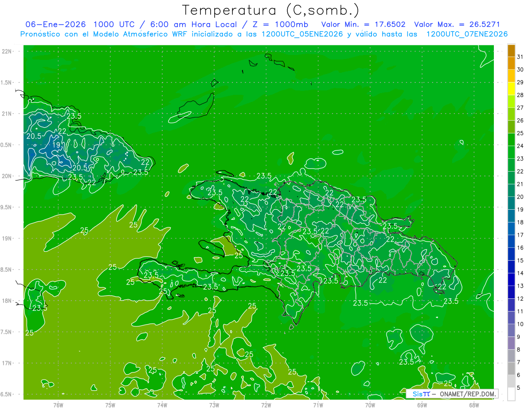Click the colorbar legend value "27"
The width and height of the screenshot is (532, 411).
tap(520, 108)
